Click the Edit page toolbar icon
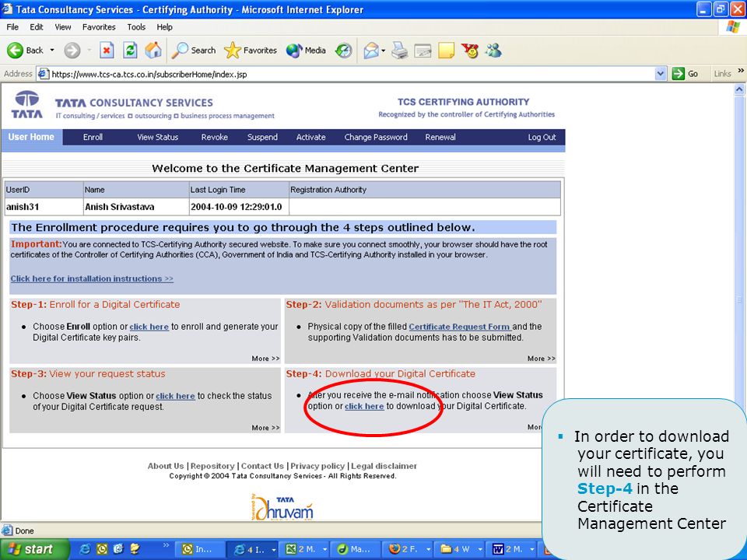Screen dimensions: 747x560 [423, 50]
